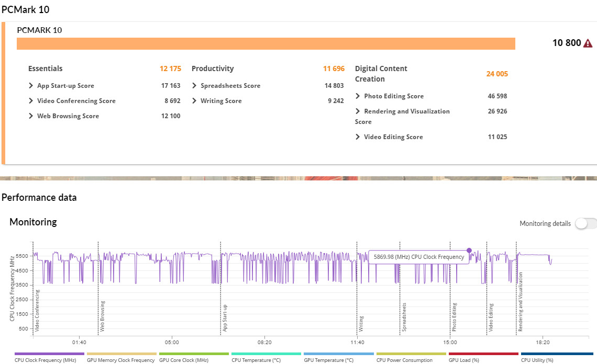
Task: Click the Digital Content Creation heading
Action: pos(381,74)
